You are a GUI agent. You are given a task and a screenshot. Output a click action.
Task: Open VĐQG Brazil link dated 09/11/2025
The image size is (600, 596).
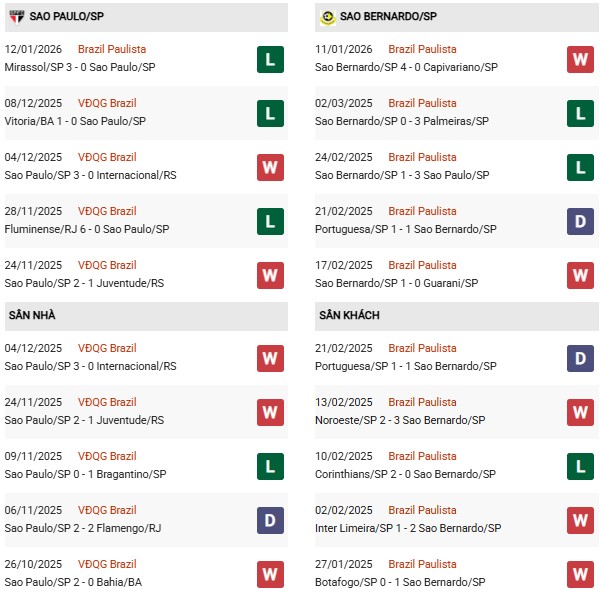click(109, 456)
